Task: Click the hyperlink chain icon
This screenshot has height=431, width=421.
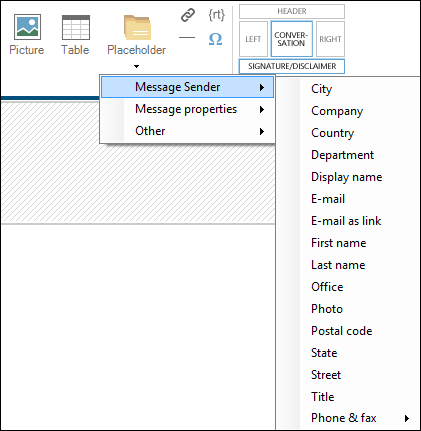Action: (x=188, y=15)
